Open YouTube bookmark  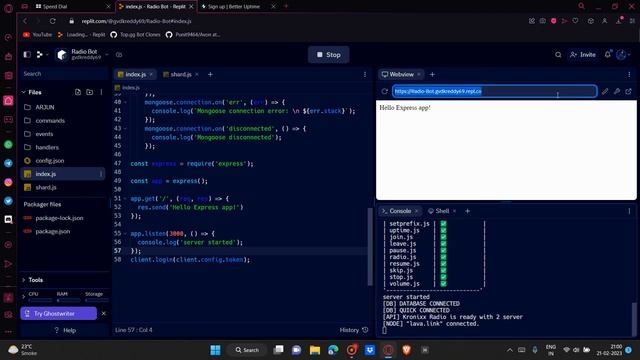coord(38,35)
